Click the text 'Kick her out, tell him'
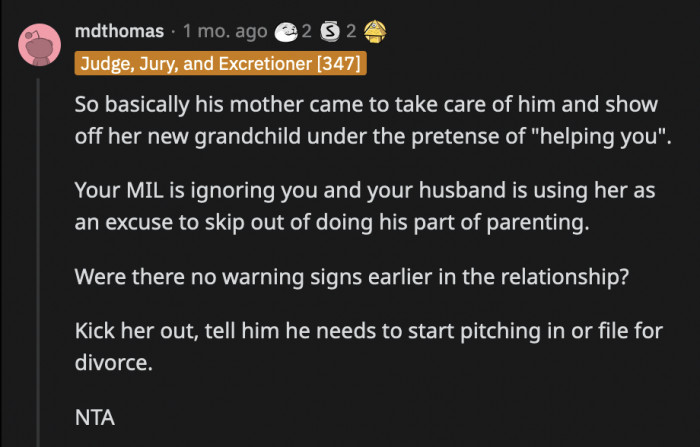 click(x=170, y=331)
